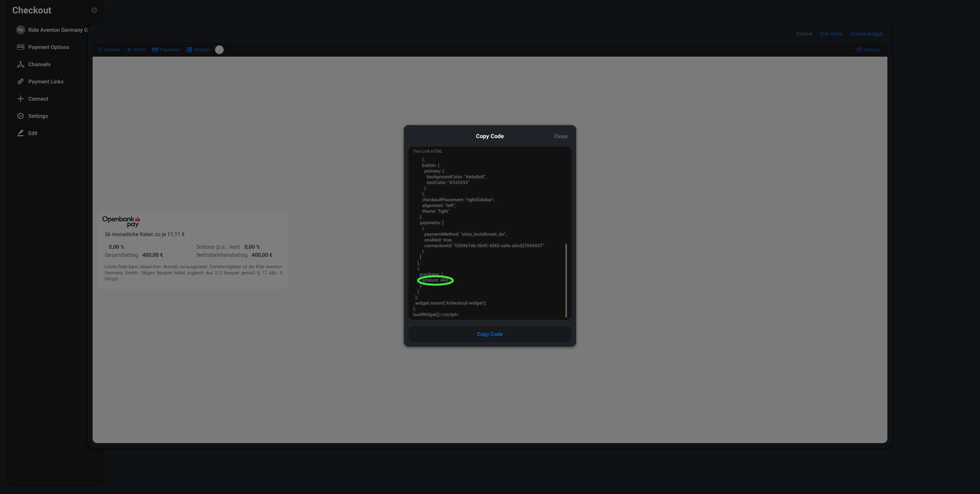This screenshot has width=980, height=494.
Task: Close the Checkout side panel
Action: coord(94,10)
